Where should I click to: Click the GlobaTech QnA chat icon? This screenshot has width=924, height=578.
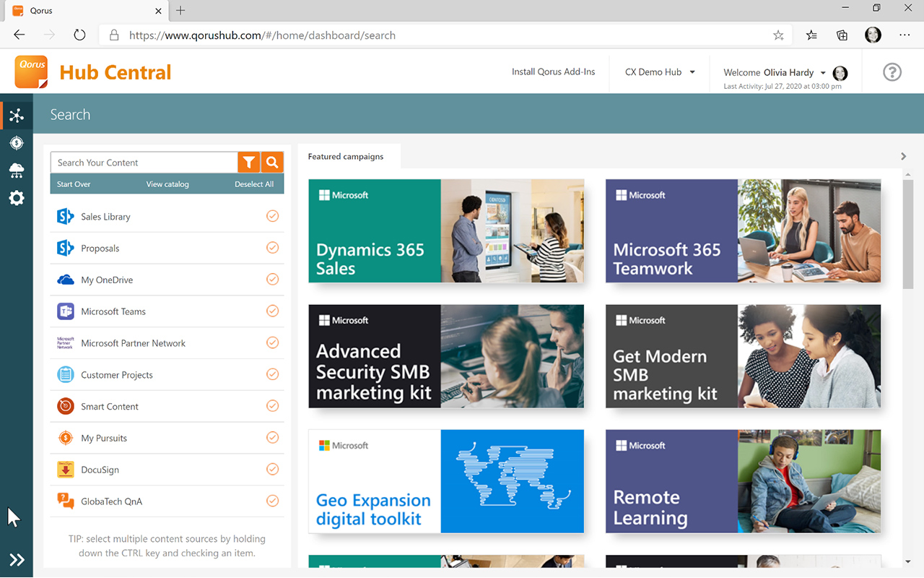coord(66,501)
